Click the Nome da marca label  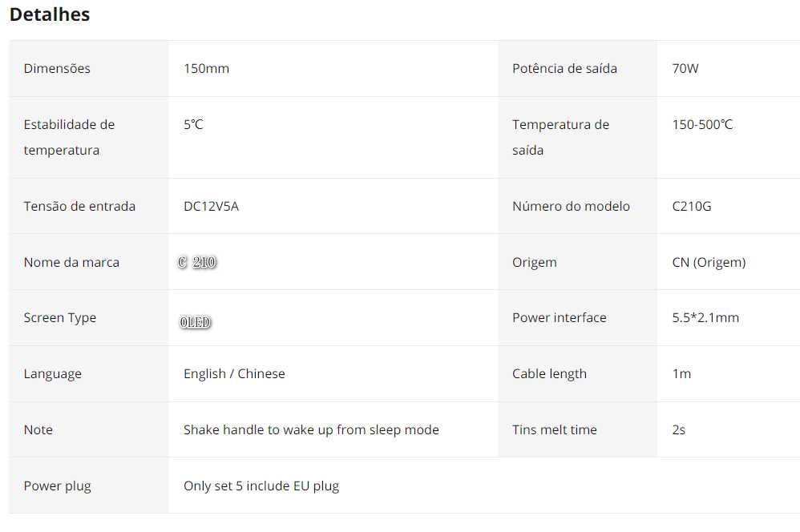coord(71,262)
